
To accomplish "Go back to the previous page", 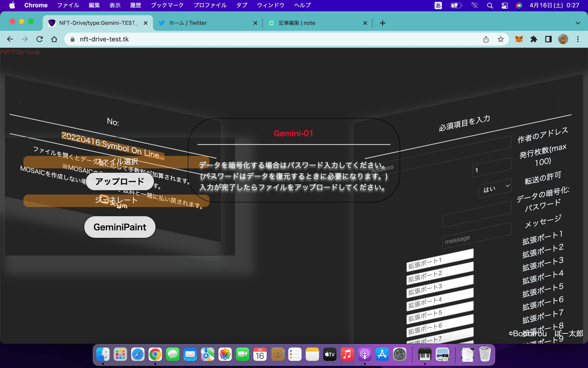I will click(10, 39).
